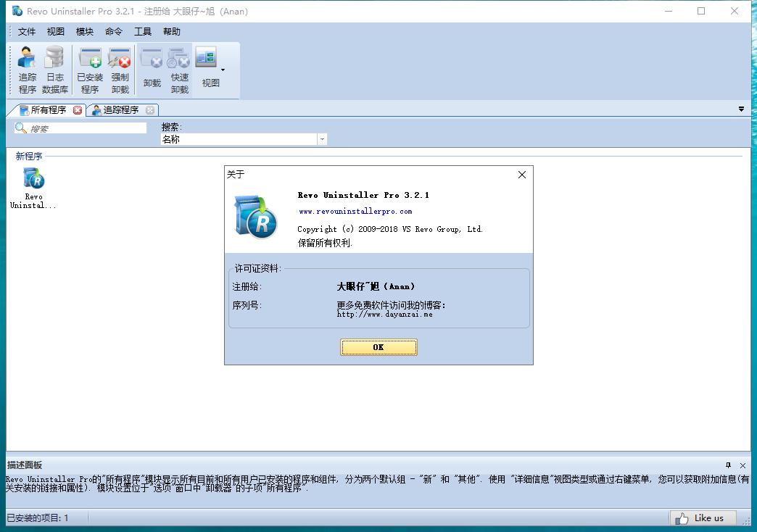The height and width of the screenshot is (532, 757).
Task: Switch to the 追踪程序 tab
Action: point(120,110)
